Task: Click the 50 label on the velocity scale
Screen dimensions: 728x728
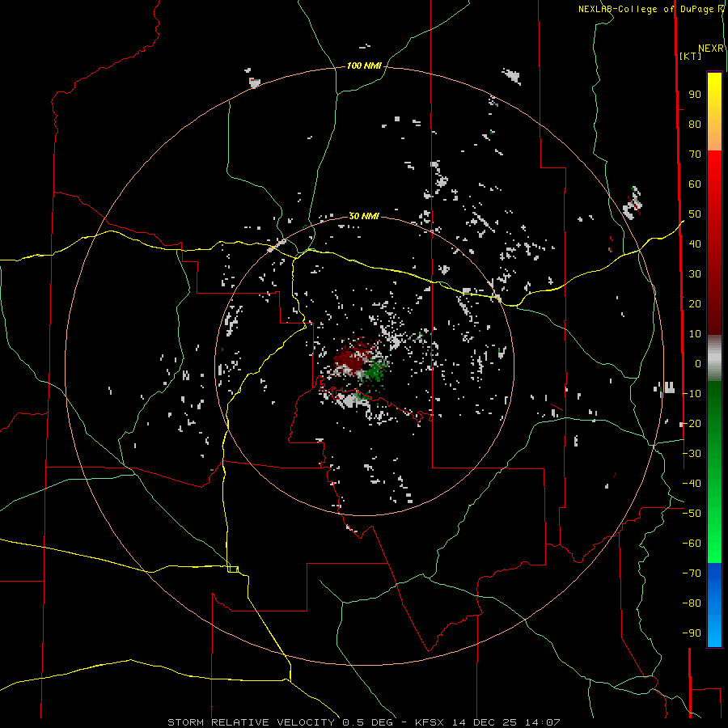Action: pyautogui.click(x=695, y=214)
